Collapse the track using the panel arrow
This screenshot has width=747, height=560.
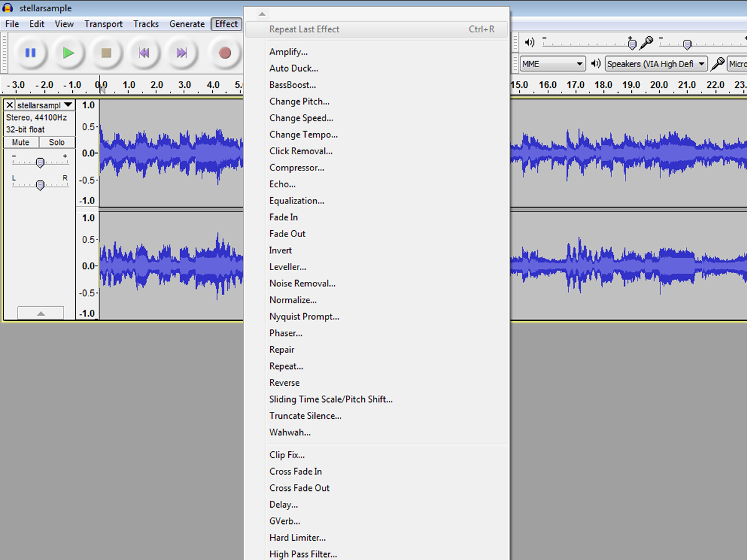pos(40,312)
